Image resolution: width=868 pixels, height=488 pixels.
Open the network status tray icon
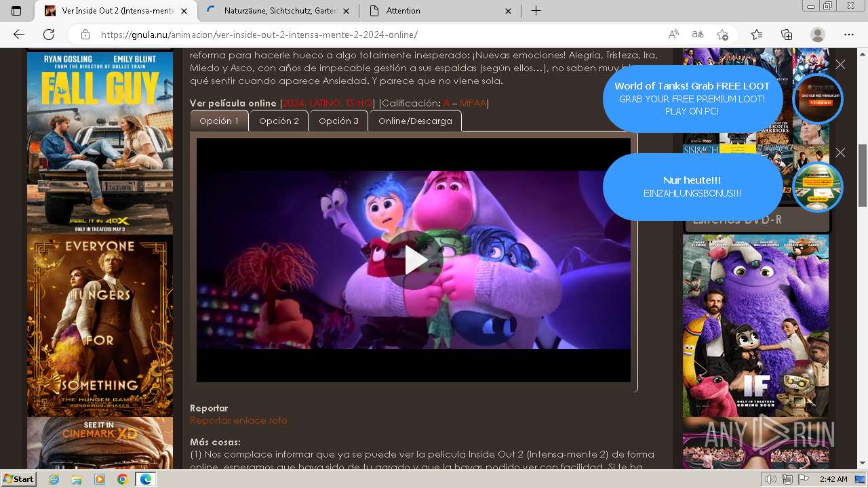click(787, 479)
